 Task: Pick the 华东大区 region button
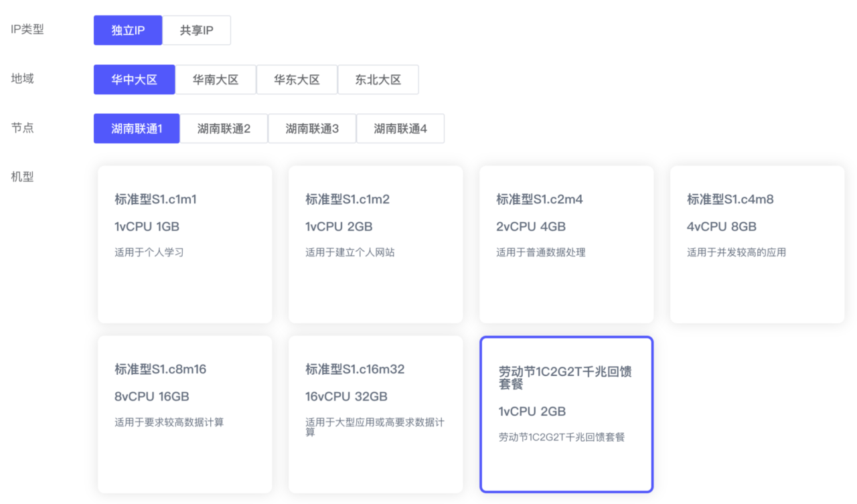point(297,80)
